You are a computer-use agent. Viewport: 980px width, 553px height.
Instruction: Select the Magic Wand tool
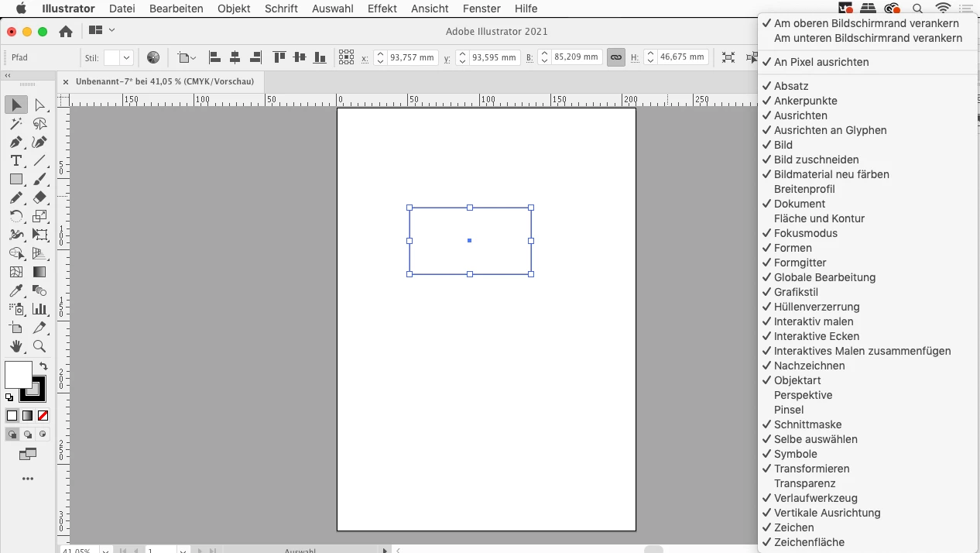click(x=16, y=124)
